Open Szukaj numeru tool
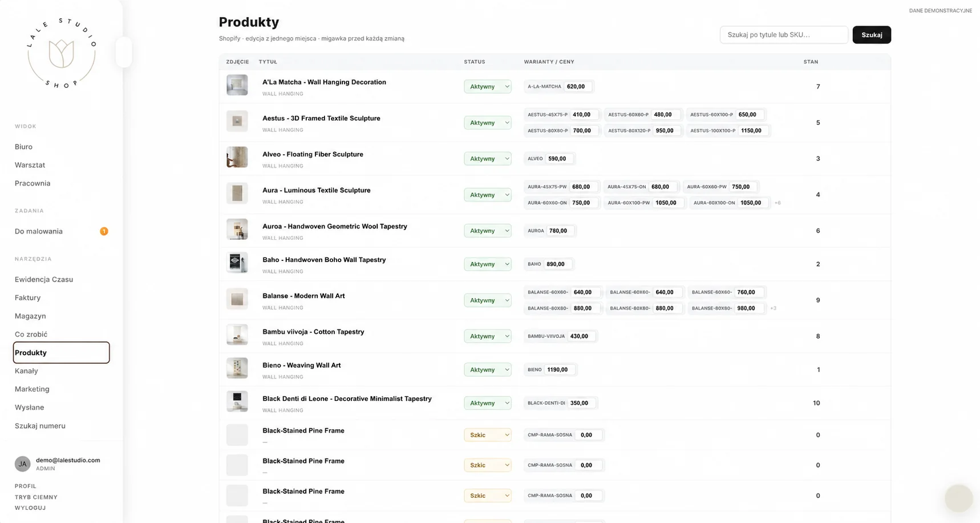The image size is (980, 523). pyautogui.click(x=40, y=425)
